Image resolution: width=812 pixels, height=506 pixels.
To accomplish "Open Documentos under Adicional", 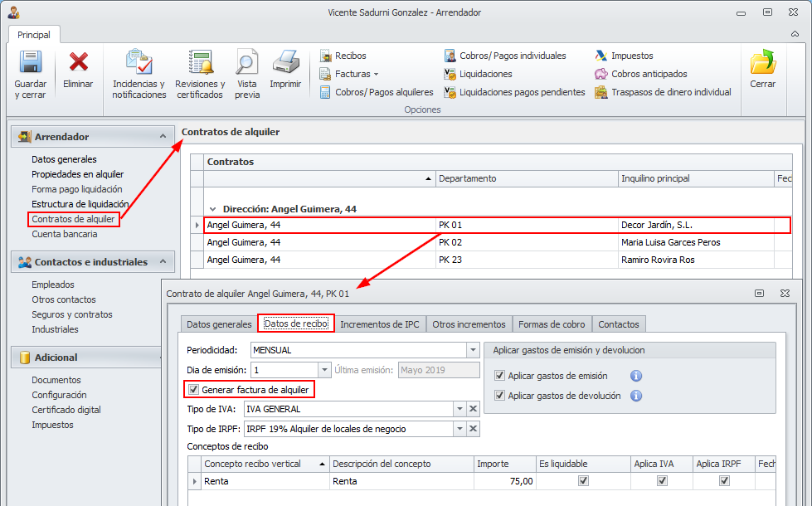I will [56, 380].
